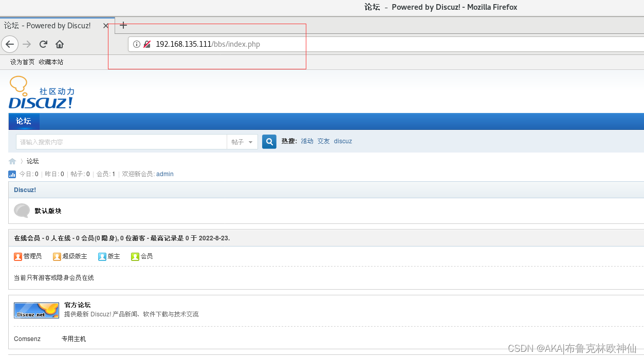This screenshot has height=359, width=644.
Task: Open the Discuz! category header link
Action: [25, 190]
